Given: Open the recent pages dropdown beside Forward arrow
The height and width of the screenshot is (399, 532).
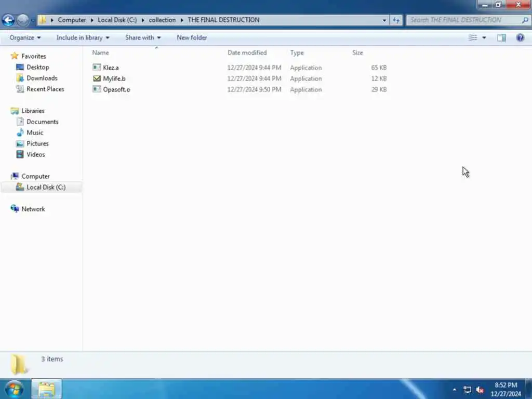Looking at the screenshot, I should point(33,20).
